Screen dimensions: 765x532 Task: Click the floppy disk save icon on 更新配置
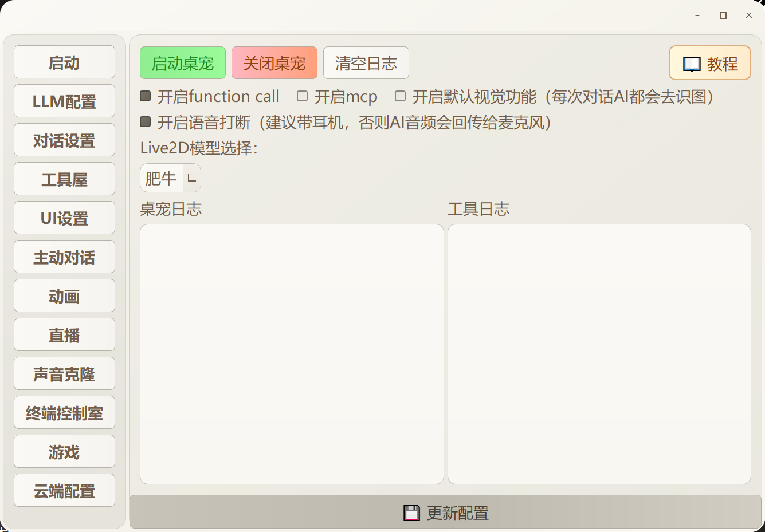click(x=411, y=513)
